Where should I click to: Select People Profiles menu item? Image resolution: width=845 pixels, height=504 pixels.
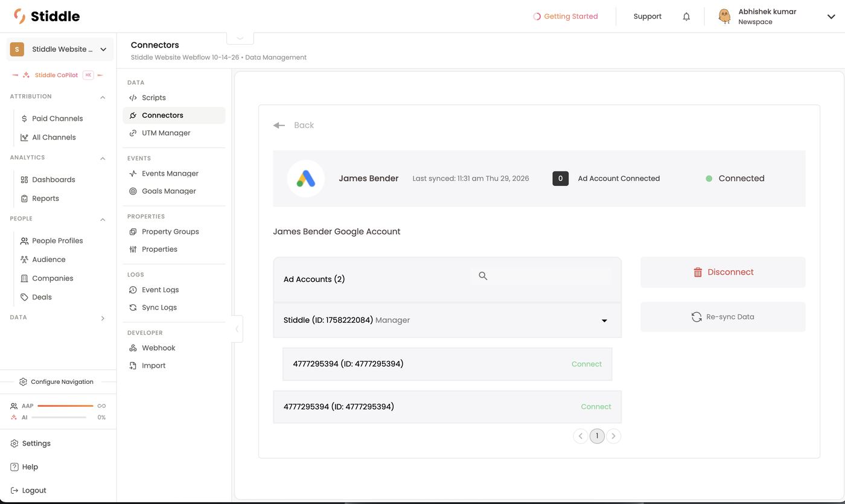[x=57, y=241]
